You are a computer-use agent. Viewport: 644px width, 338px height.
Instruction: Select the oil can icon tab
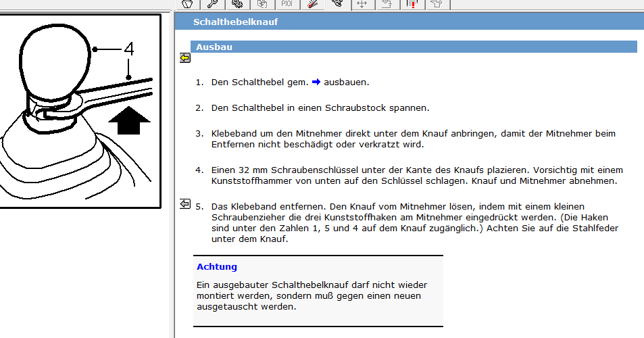point(437,4)
